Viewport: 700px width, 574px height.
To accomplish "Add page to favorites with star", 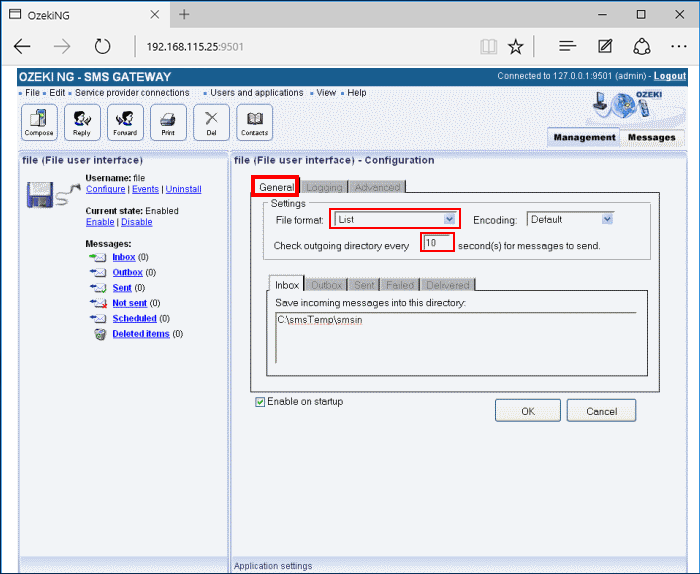I will [516, 46].
